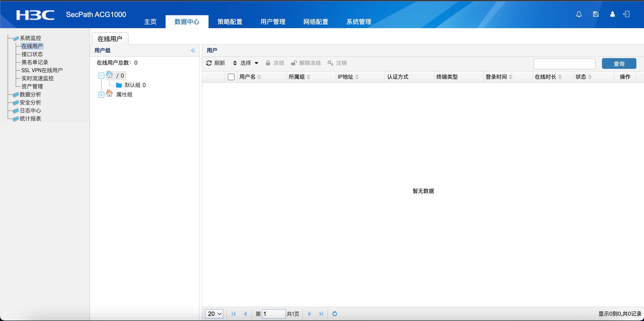Click the logout exit icon
This screenshot has height=321, width=644.
626,14
